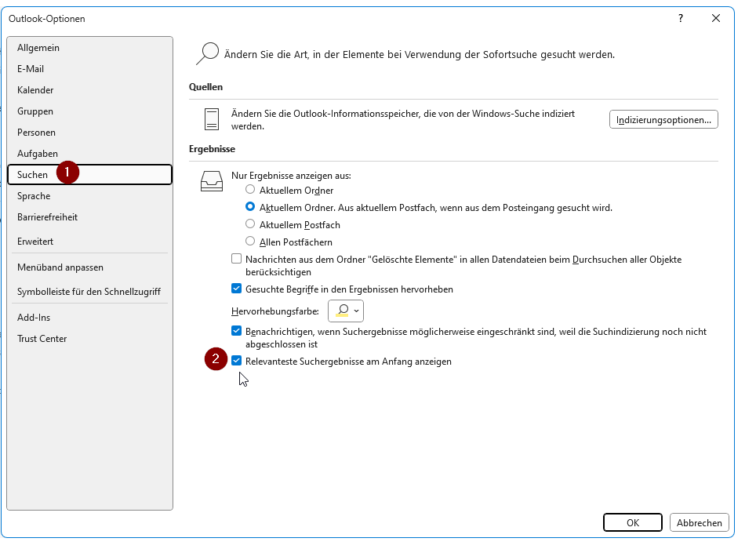
Task: Switch to Erweitert options
Action: [89, 242]
